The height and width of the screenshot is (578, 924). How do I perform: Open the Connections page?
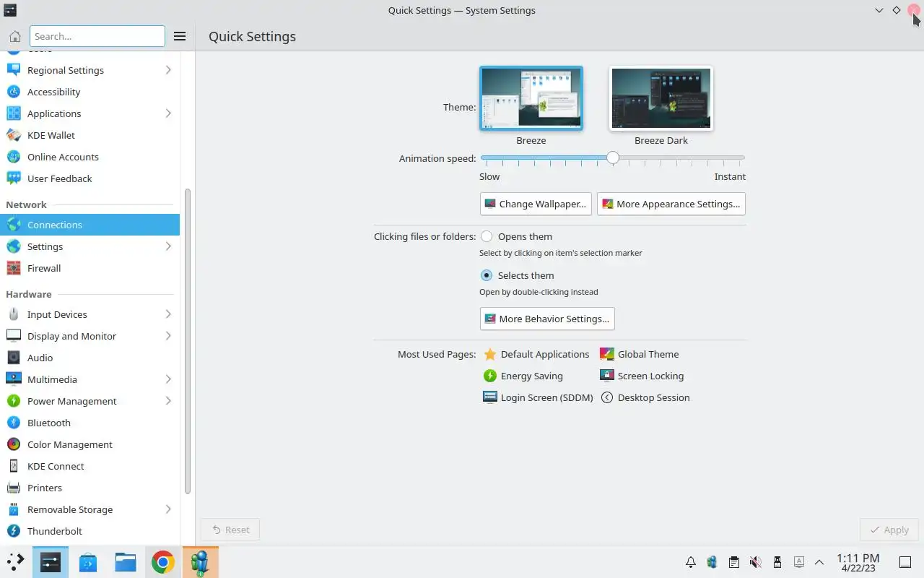[x=90, y=225]
